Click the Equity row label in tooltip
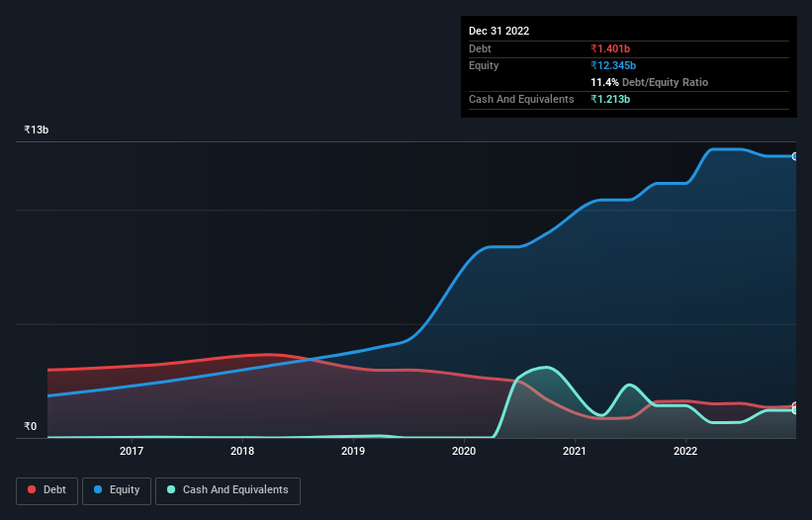Viewport: 812px width, 520px height. (484, 65)
